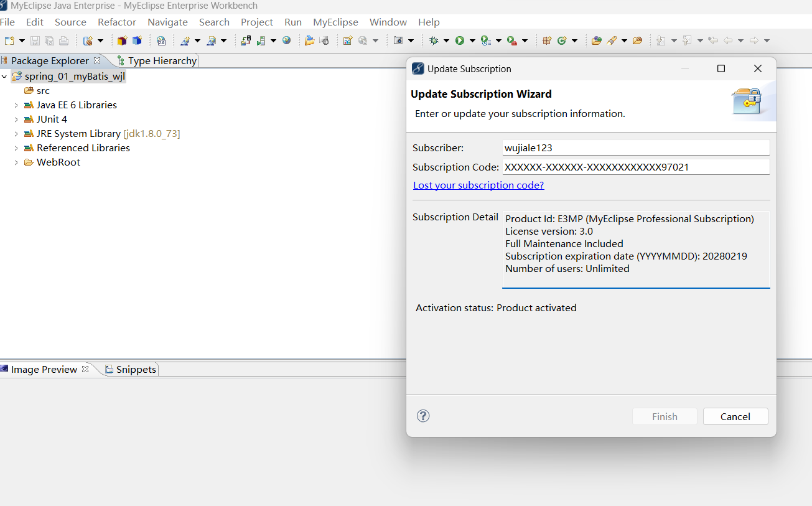Close the Image Preview tab via X
This screenshot has width=812, height=506.
[85, 369]
